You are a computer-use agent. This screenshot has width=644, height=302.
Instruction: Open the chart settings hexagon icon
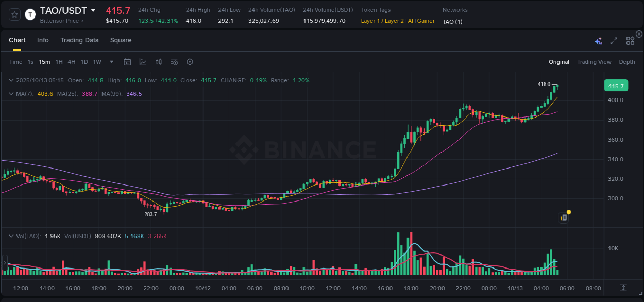(x=190, y=62)
